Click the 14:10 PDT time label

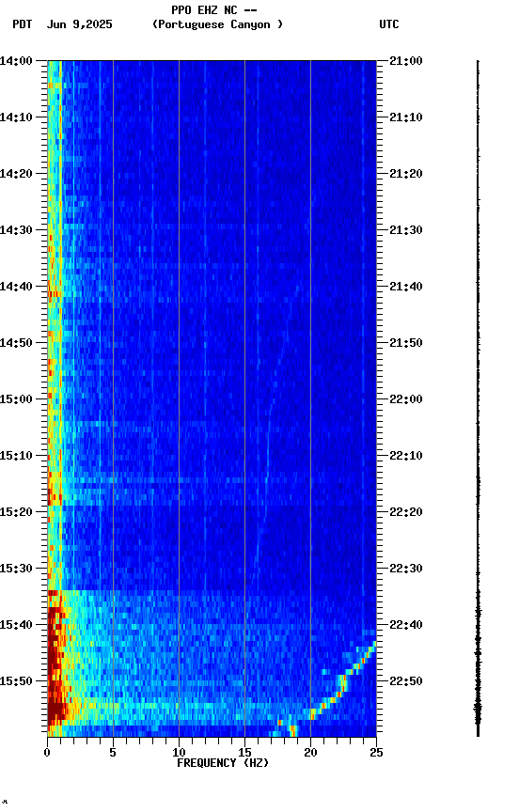point(16,117)
